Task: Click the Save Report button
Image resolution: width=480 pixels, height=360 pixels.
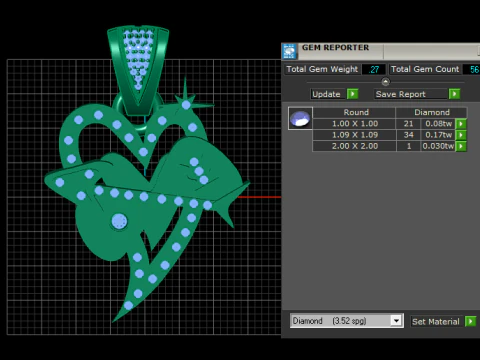Action: pyautogui.click(x=411, y=94)
